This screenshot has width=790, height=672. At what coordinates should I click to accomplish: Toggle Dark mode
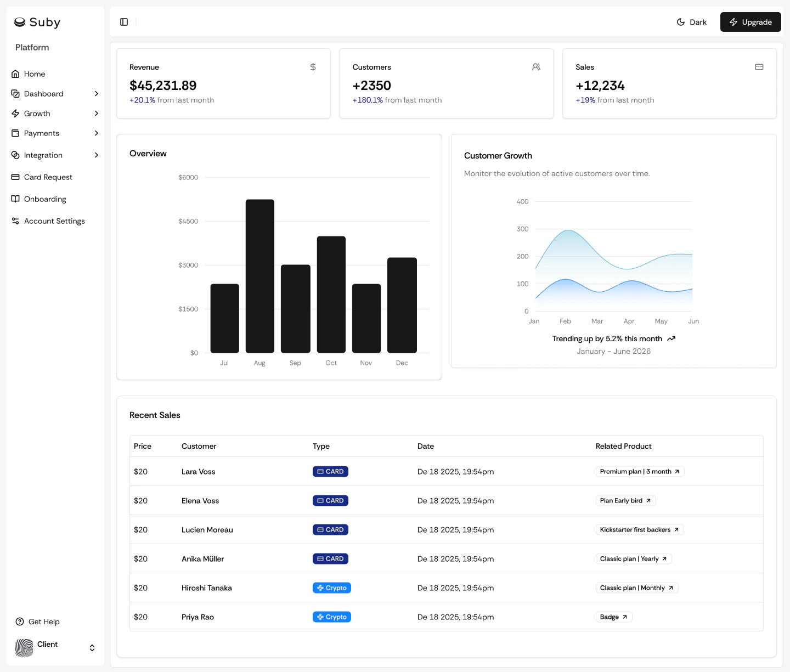pyautogui.click(x=692, y=22)
